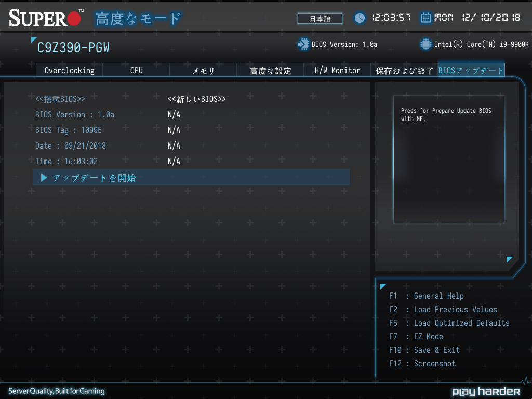Screen dimensions: 532x399
Task: Click F5 Load Optimized Defaults shortcut
Action: tap(449, 323)
